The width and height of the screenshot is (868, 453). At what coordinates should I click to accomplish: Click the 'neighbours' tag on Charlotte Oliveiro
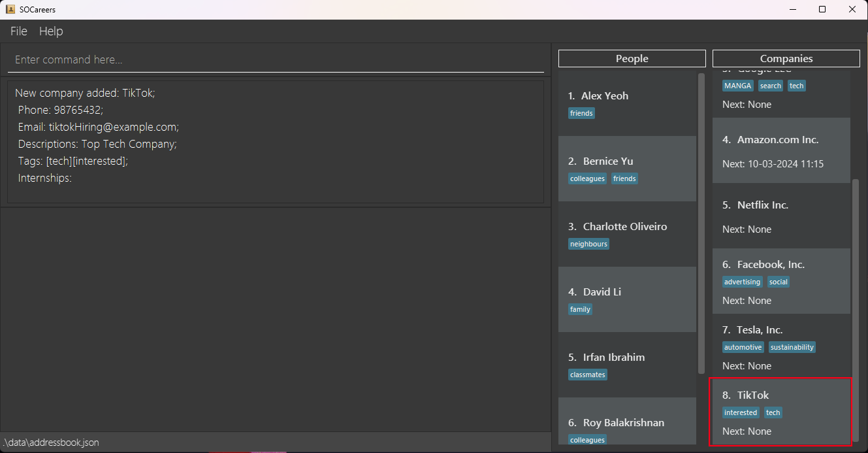(x=588, y=243)
